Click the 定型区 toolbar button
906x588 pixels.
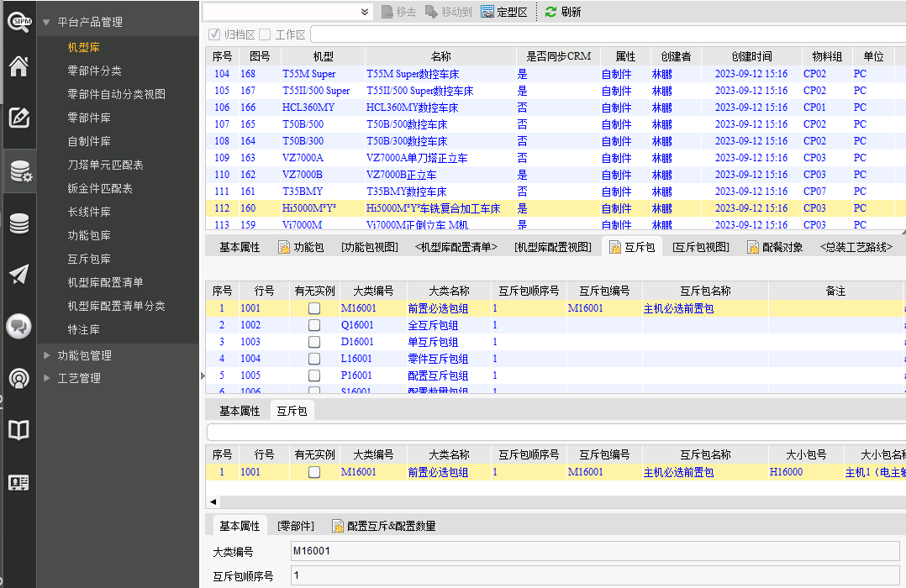pyautogui.click(x=504, y=12)
